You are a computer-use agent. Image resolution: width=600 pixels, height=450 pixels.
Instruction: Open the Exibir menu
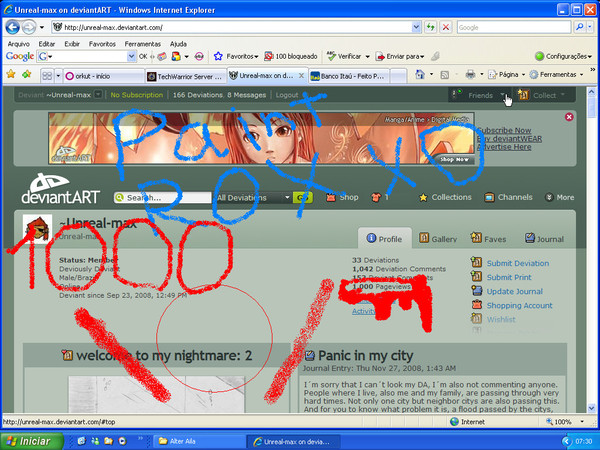click(72, 44)
